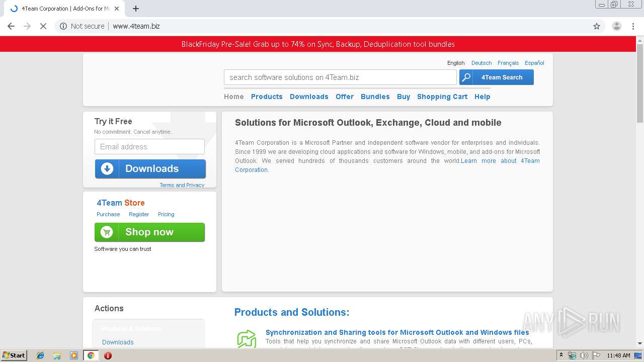Select the 4Team Corporation browser tab

point(64,9)
